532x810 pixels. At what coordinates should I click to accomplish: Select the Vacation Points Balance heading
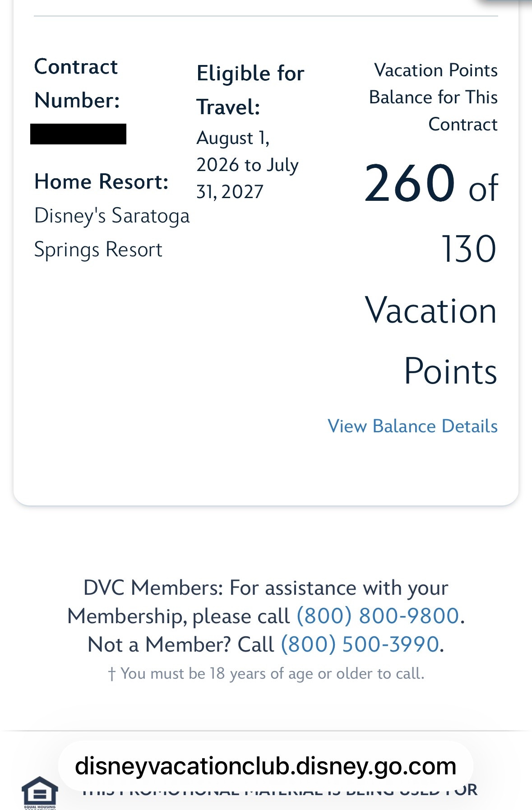433,97
